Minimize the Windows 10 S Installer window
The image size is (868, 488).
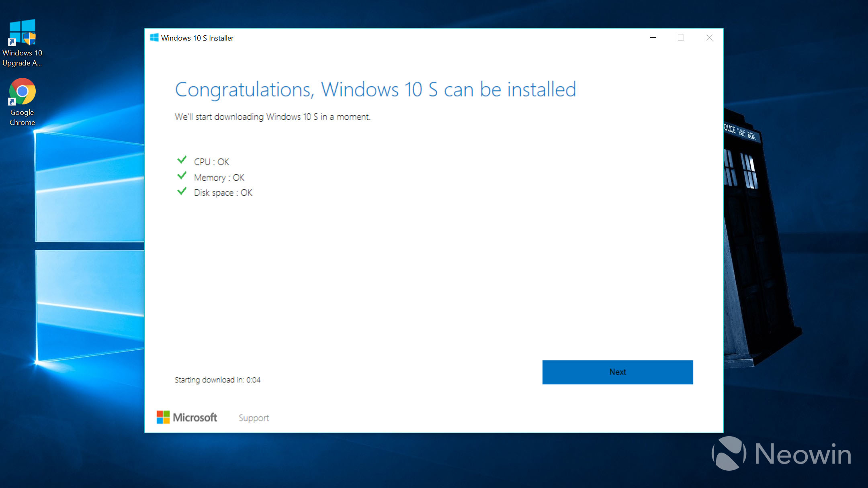click(x=653, y=38)
